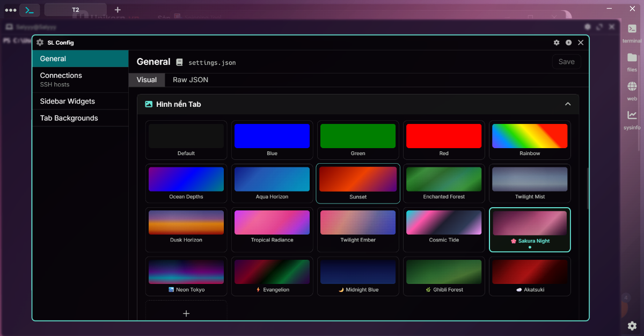
Task: Switch to the Raw JSON tab
Action: 190,79
